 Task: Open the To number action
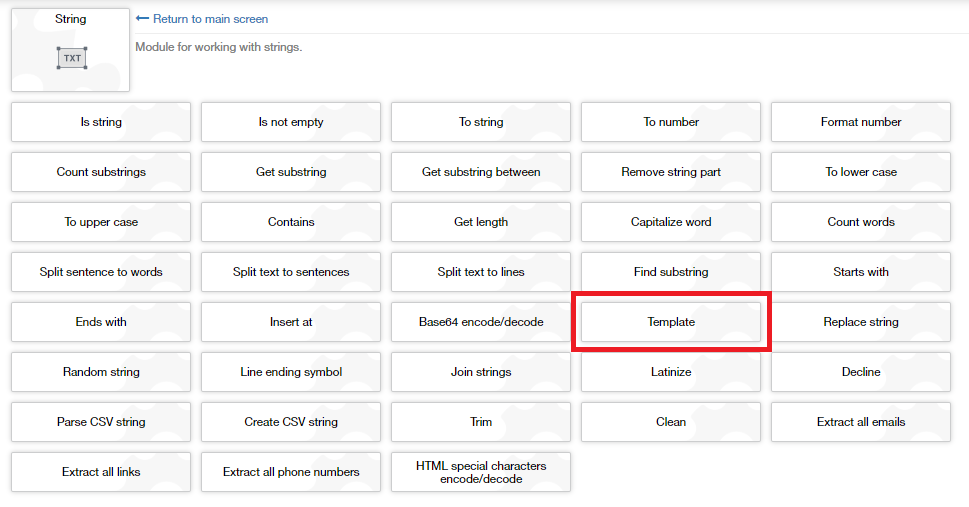click(x=671, y=122)
